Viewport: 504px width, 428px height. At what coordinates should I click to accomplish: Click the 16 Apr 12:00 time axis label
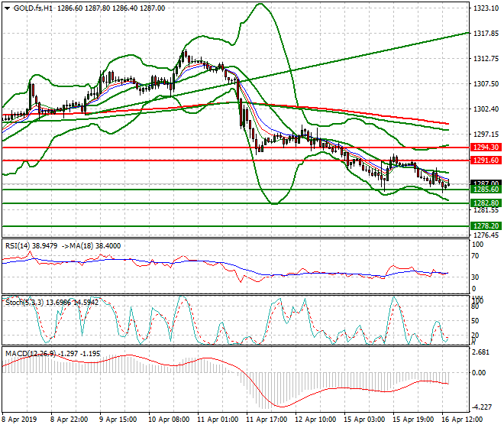point(463,420)
